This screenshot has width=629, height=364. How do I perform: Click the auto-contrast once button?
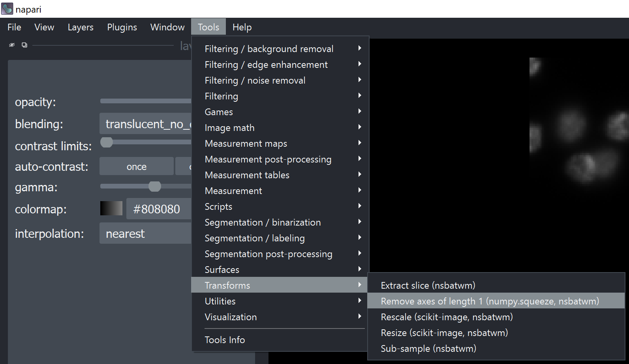(137, 166)
